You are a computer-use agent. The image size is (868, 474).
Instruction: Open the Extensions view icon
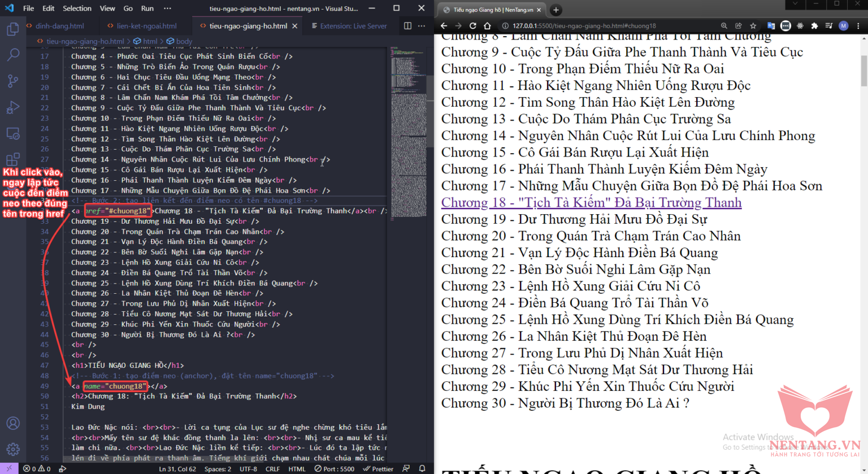click(12, 159)
